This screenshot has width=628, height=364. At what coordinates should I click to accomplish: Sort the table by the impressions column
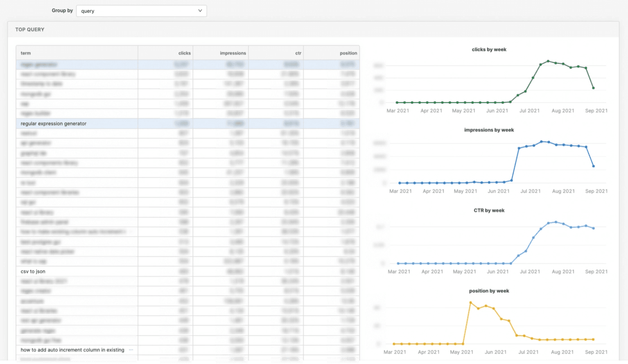pos(233,52)
